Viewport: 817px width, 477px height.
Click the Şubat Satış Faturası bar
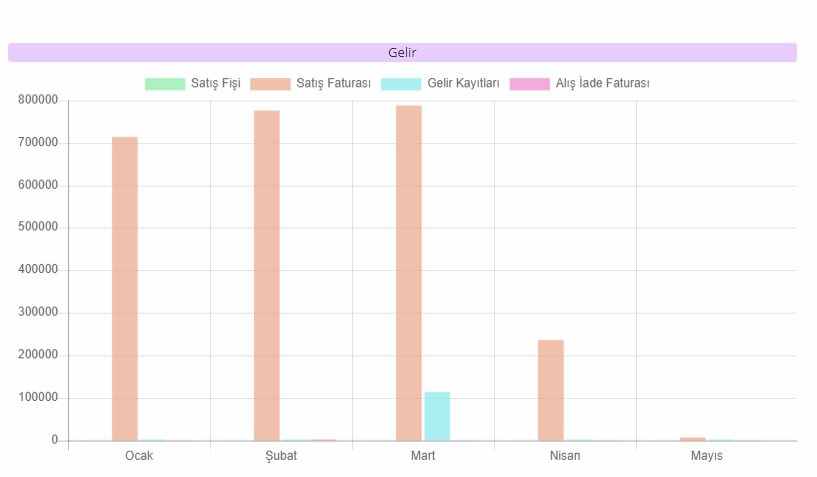pyautogui.click(x=267, y=275)
